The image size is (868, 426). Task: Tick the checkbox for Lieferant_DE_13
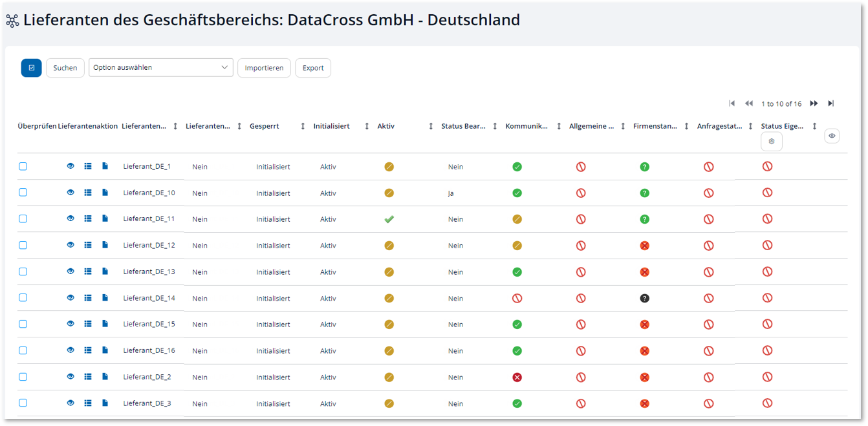coord(23,272)
